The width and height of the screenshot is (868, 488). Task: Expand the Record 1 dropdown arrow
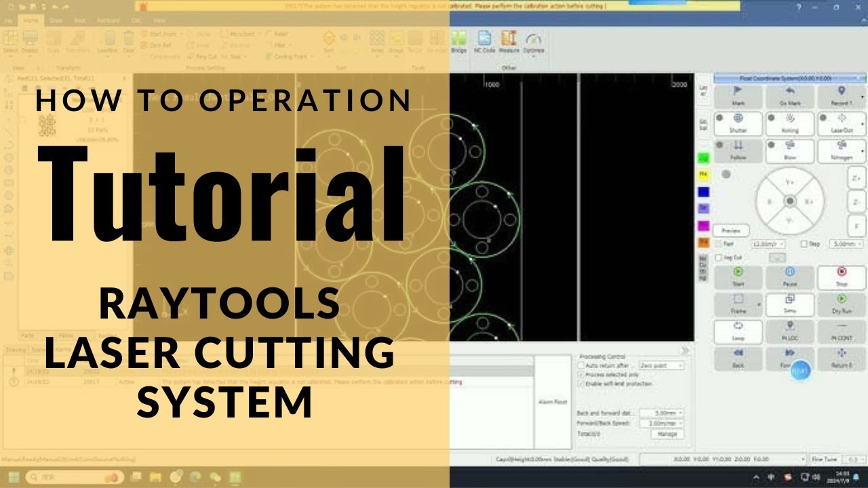(863, 97)
